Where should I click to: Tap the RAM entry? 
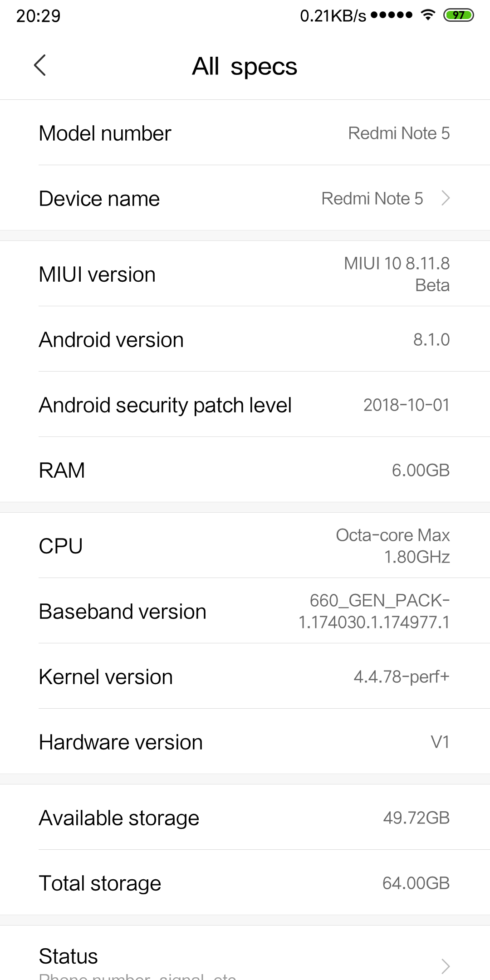245,470
